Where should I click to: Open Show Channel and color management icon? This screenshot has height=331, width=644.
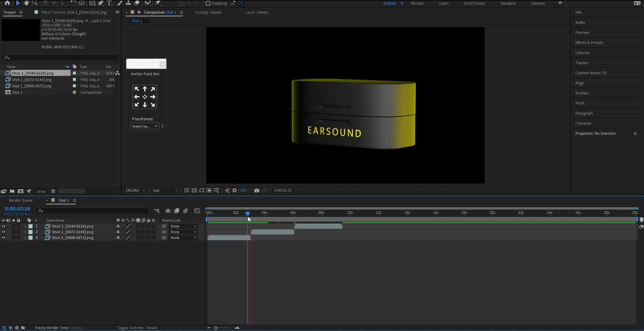227,190
